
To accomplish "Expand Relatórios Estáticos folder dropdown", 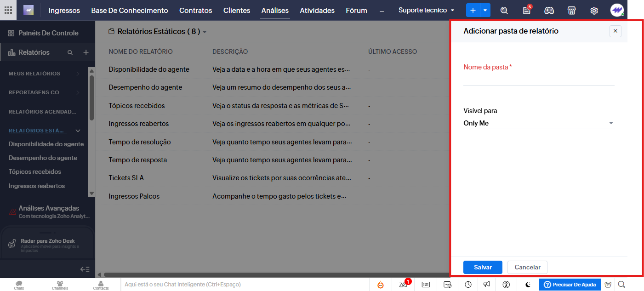I will pyautogui.click(x=205, y=32).
